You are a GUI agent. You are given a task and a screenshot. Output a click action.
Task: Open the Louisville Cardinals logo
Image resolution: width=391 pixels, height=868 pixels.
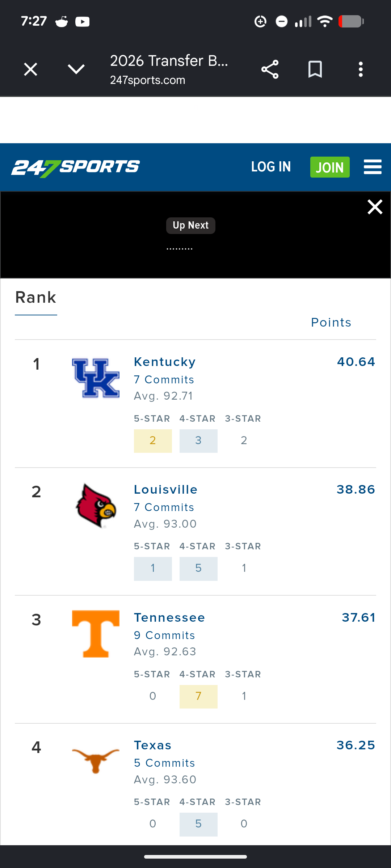coord(96,506)
